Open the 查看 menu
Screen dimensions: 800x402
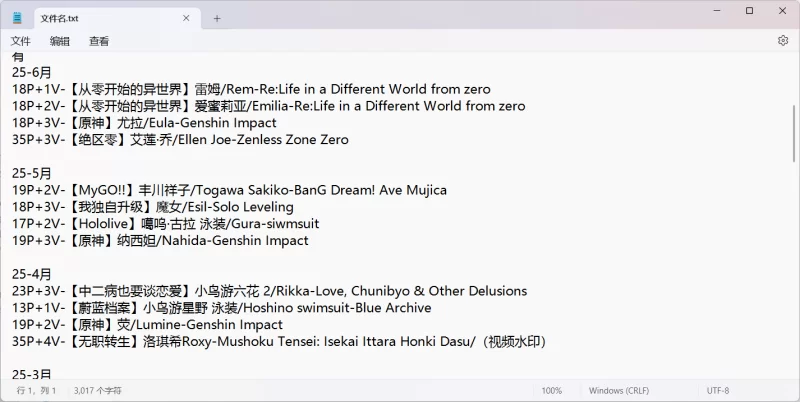pos(99,41)
